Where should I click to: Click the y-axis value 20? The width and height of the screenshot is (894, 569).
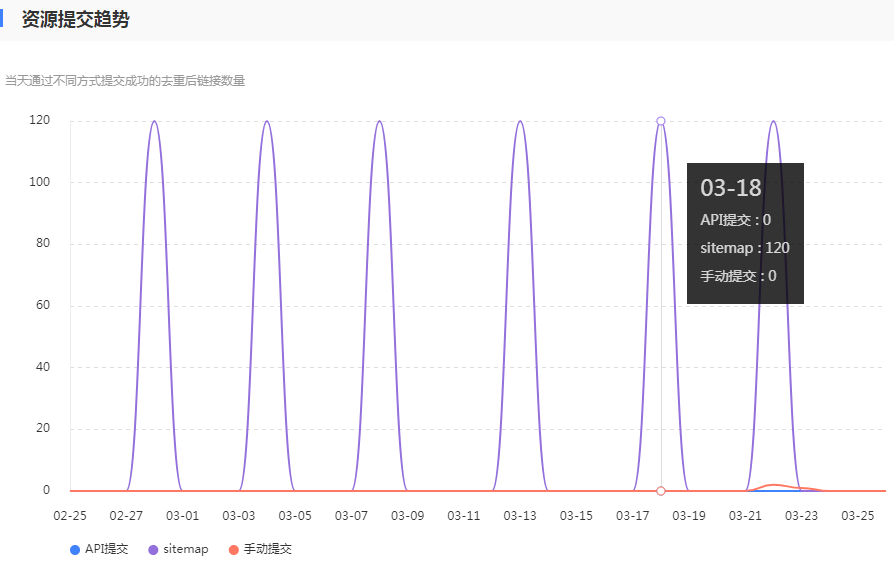pos(43,428)
